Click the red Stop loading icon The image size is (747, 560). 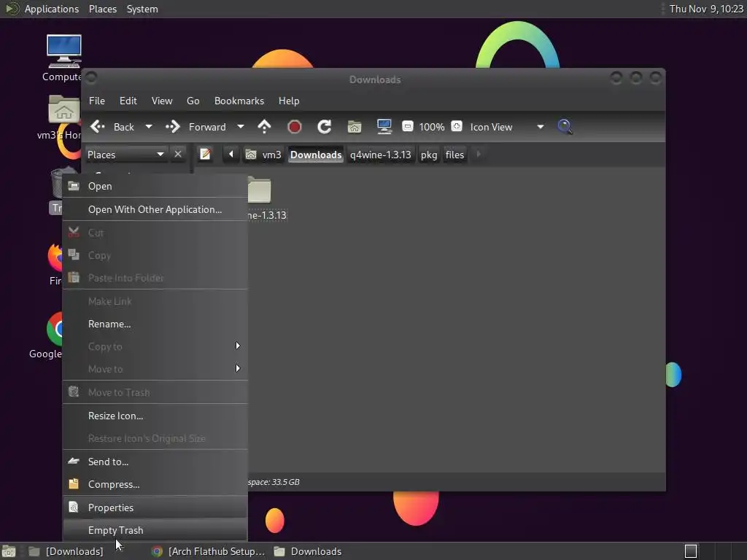click(295, 127)
